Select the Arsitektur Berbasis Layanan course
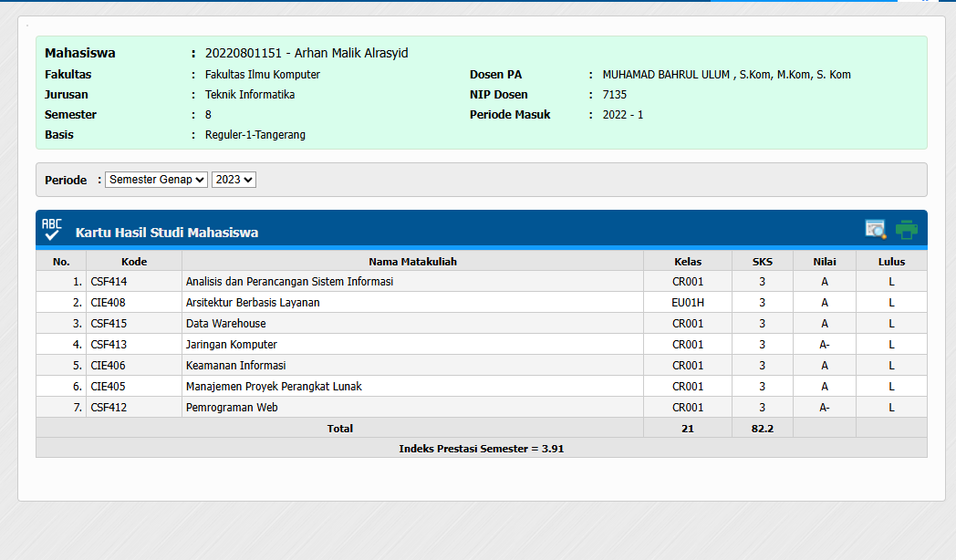Screen dimensions: 956x560 click(x=253, y=303)
